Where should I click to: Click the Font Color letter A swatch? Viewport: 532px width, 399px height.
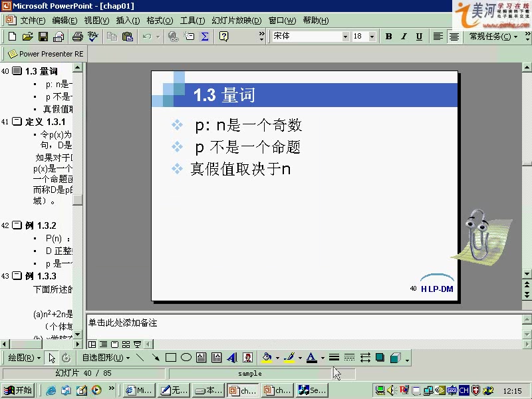[311, 358]
